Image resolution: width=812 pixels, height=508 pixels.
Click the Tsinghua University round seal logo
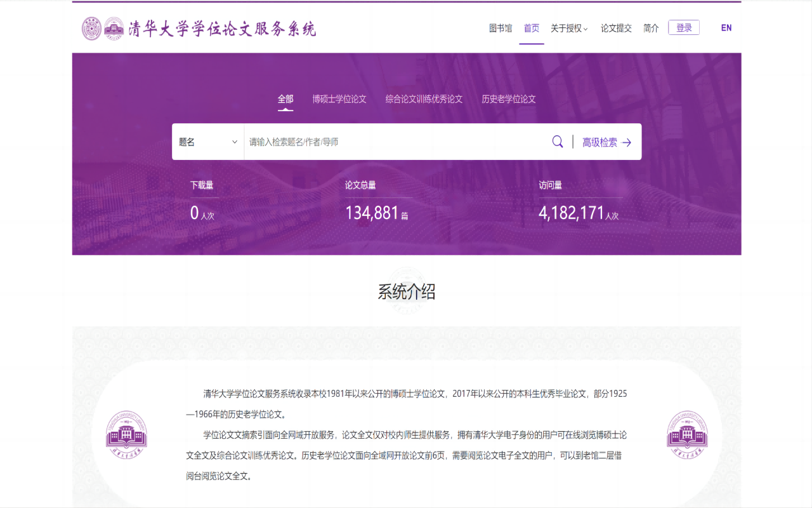[92, 29]
